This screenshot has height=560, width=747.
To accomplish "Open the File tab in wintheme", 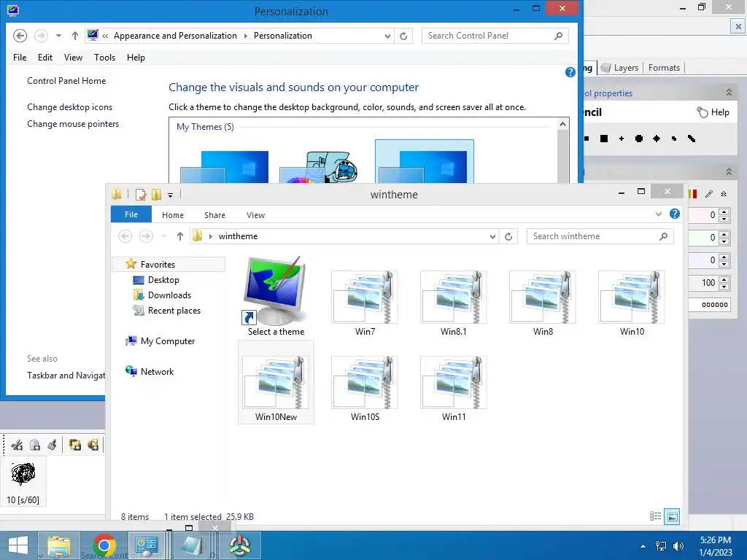I will (131, 214).
